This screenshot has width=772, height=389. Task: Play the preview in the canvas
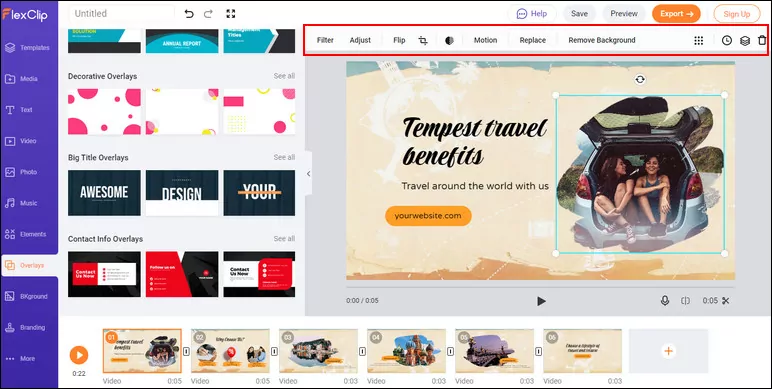click(x=541, y=301)
